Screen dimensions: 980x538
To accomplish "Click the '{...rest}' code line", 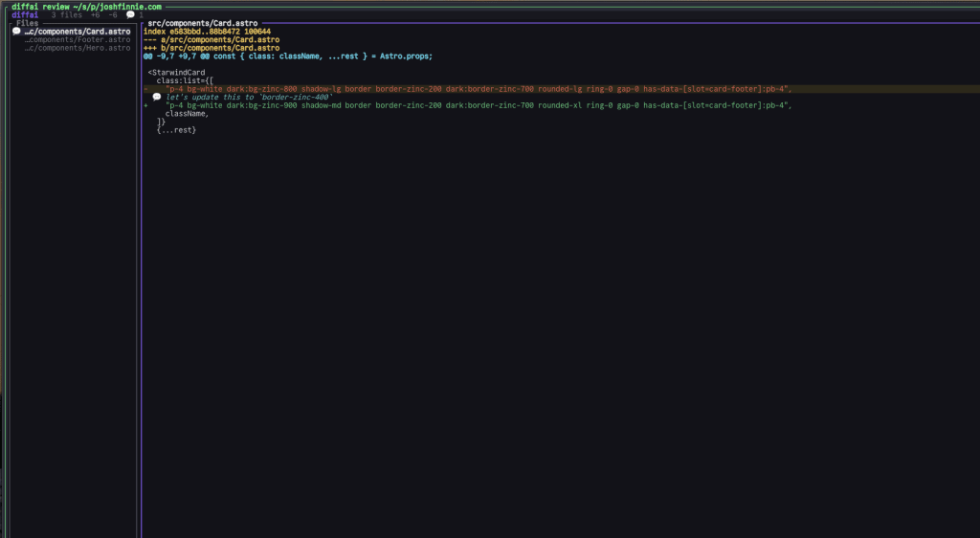I will [176, 130].
